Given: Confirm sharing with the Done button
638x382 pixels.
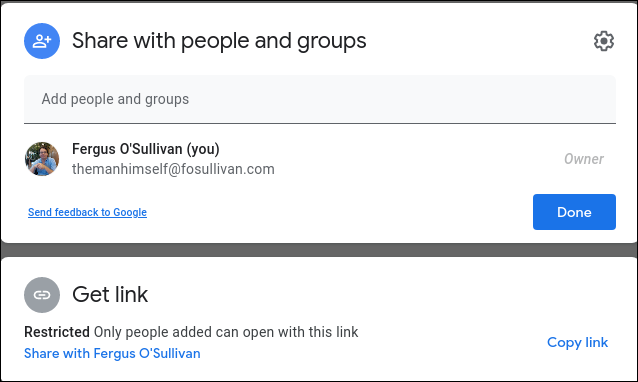Looking at the screenshot, I should pos(574,212).
